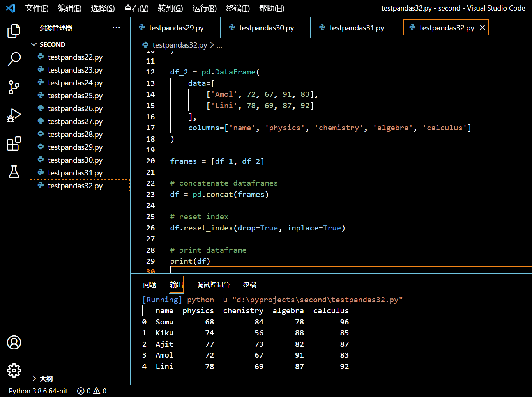Open testpandas27.py in explorer
Viewport: 532px width, 397px height.
click(79, 121)
